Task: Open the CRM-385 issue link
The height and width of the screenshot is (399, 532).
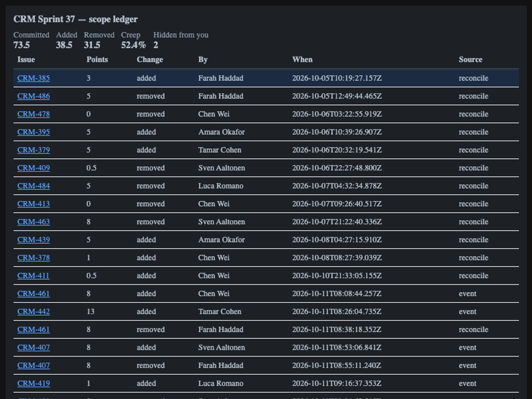Action: coord(34,78)
